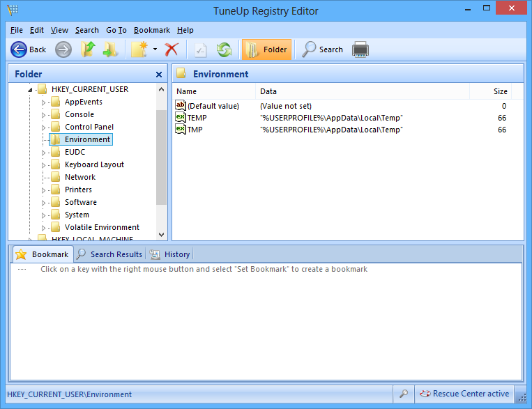Expand the Volatile Environment key
The height and width of the screenshot is (409, 532).
(x=43, y=228)
